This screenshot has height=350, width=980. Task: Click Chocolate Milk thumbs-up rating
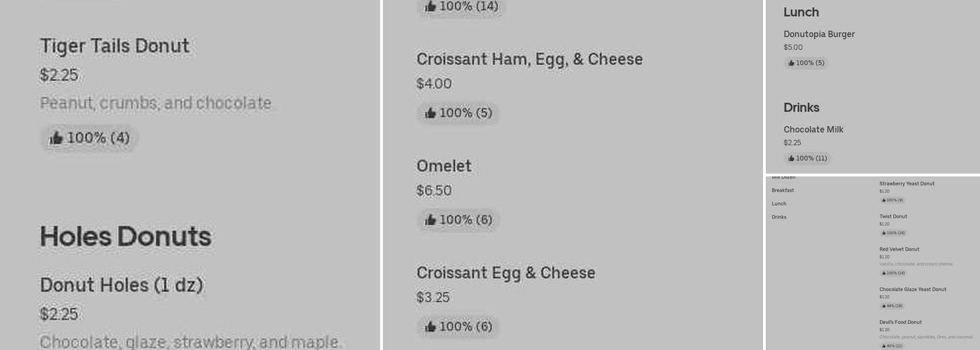coord(808,158)
